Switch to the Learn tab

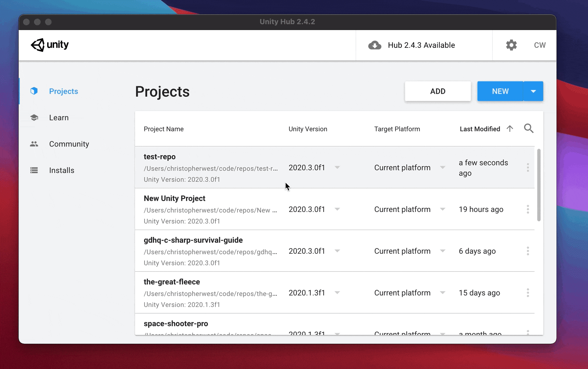[59, 118]
